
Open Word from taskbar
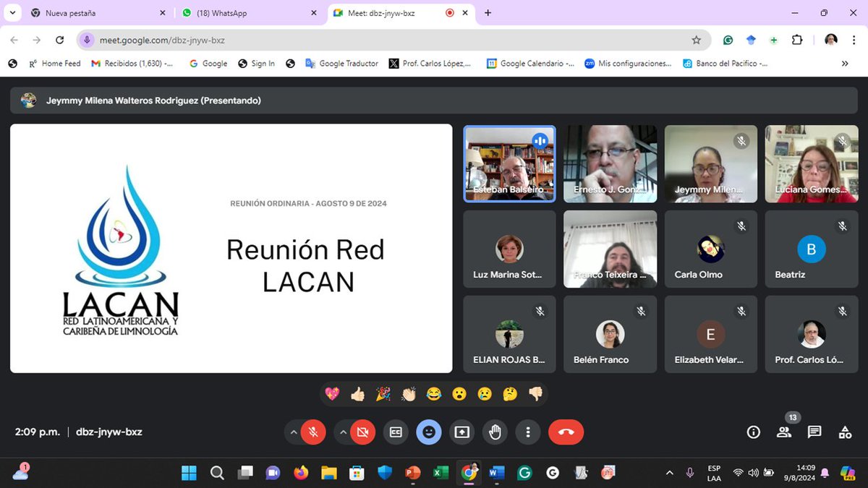496,473
